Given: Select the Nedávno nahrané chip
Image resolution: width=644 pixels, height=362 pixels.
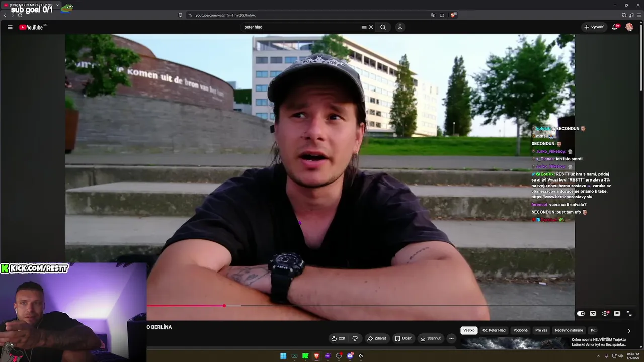Looking at the screenshot, I should point(569,330).
